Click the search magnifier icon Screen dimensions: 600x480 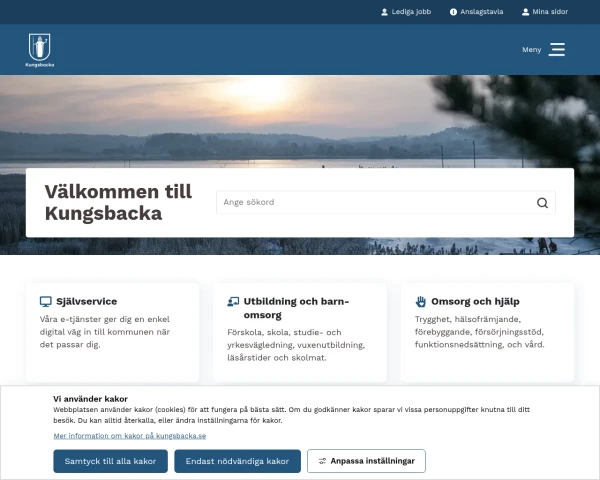click(542, 202)
